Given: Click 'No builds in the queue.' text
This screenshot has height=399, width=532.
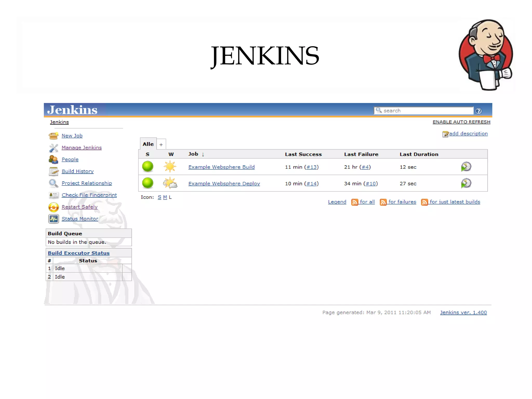Looking at the screenshot, I should pyautogui.click(x=77, y=242).
